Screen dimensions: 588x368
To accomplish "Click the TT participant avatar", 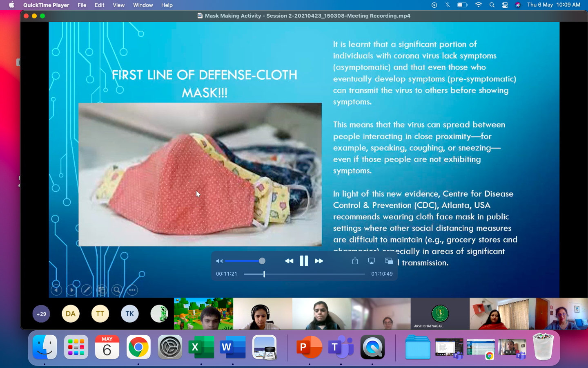I will (100, 314).
